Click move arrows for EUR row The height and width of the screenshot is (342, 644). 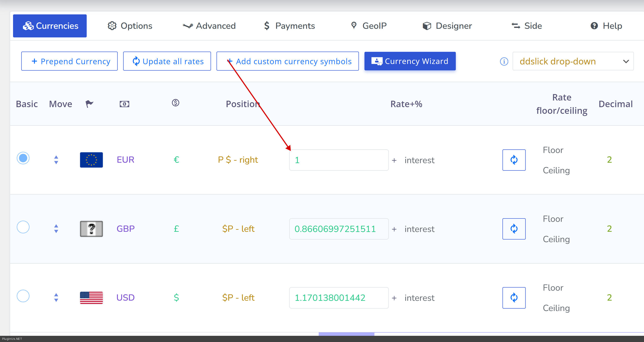(x=56, y=160)
